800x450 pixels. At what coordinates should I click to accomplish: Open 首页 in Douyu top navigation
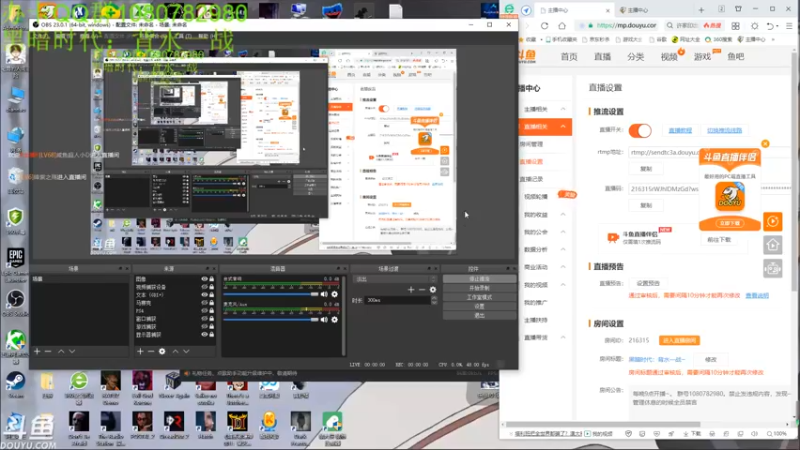[569, 57]
